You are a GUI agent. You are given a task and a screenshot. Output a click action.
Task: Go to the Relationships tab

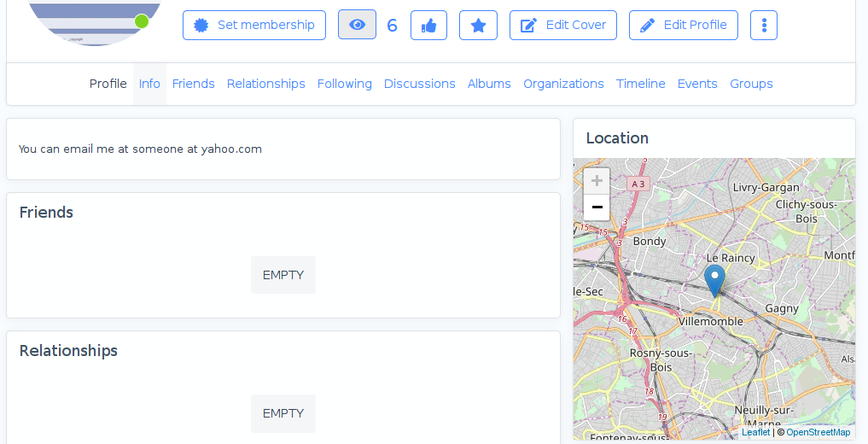pyautogui.click(x=266, y=84)
